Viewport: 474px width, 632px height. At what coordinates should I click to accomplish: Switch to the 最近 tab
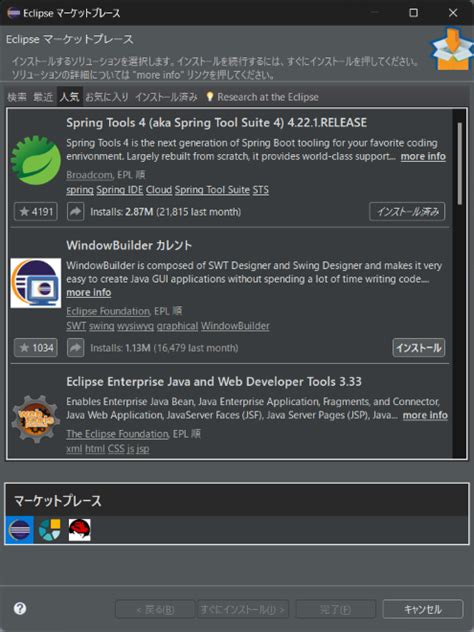pyautogui.click(x=43, y=97)
